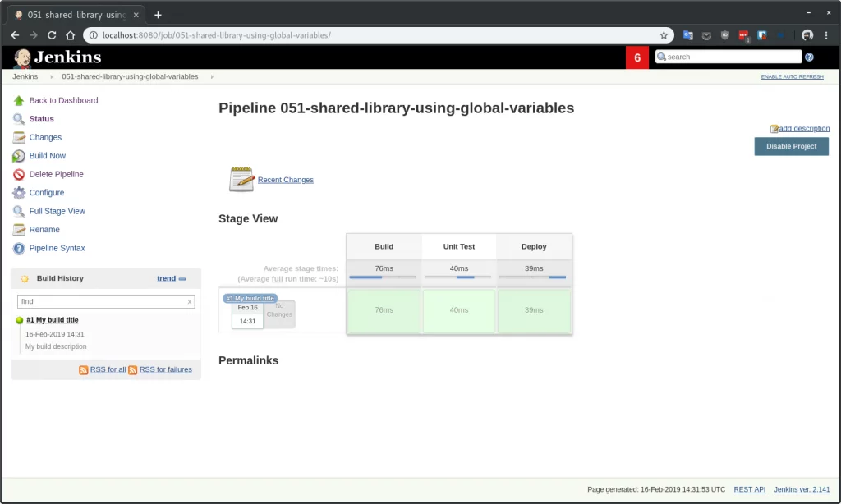
Task: Click the Build Now clock icon
Action: pyautogui.click(x=19, y=156)
